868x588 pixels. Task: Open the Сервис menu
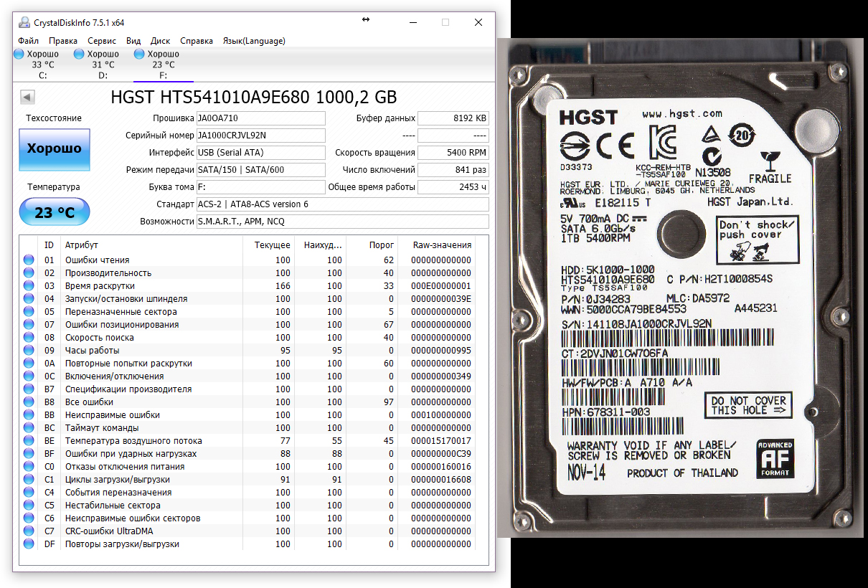coord(102,41)
